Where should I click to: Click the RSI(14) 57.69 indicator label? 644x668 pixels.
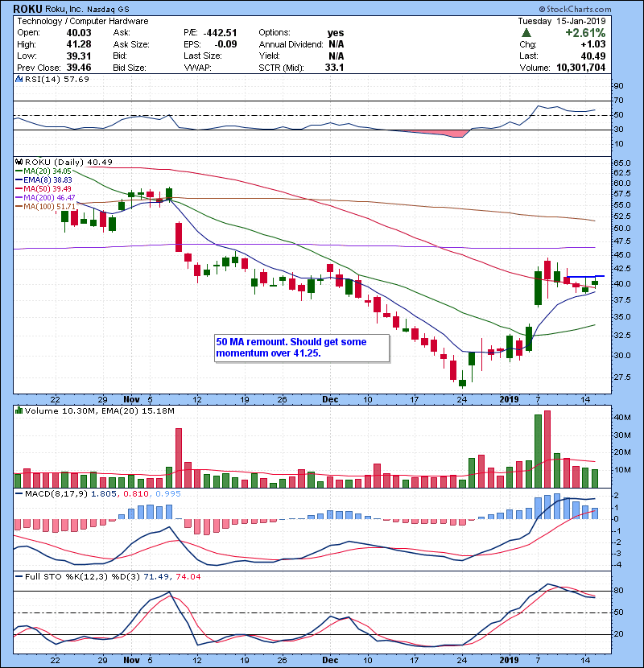pyautogui.click(x=56, y=79)
